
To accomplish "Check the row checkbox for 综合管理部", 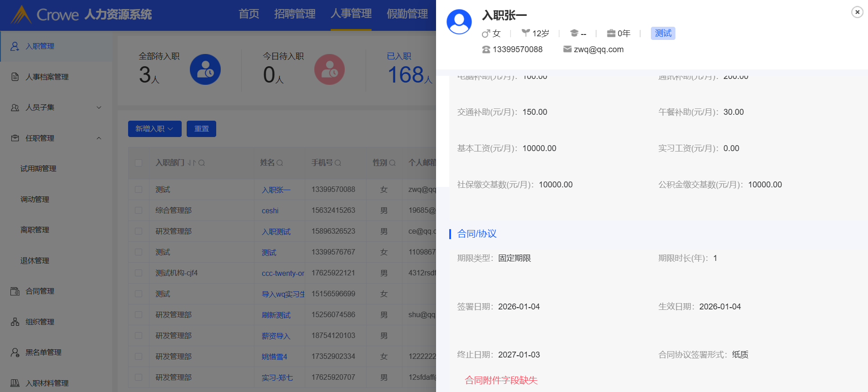I will point(139,211).
